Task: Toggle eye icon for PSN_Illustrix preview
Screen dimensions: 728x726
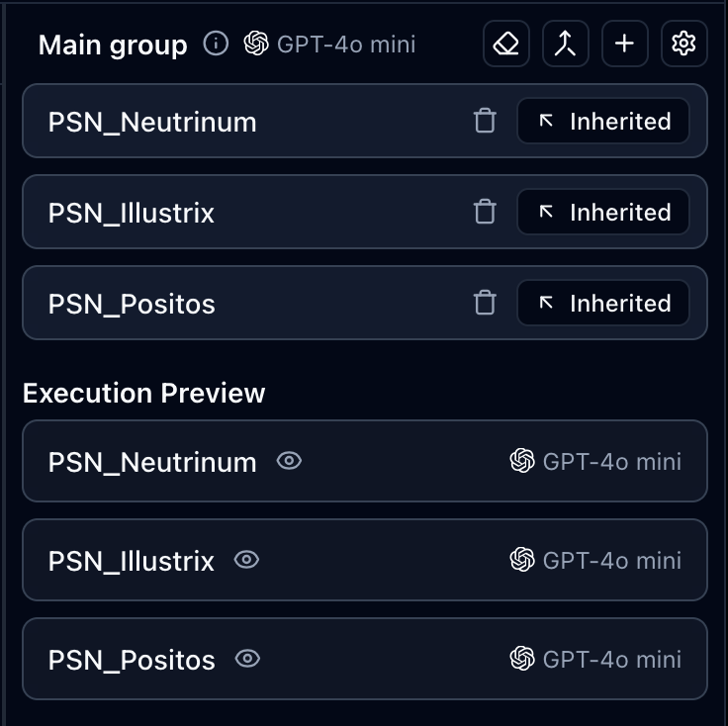Action: 246,560
